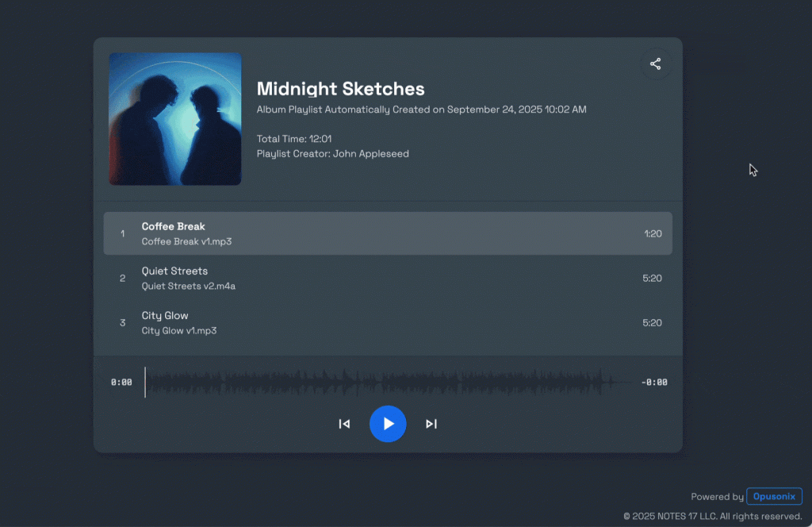Open the Opusonix link

pyautogui.click(x=774, y=497)
